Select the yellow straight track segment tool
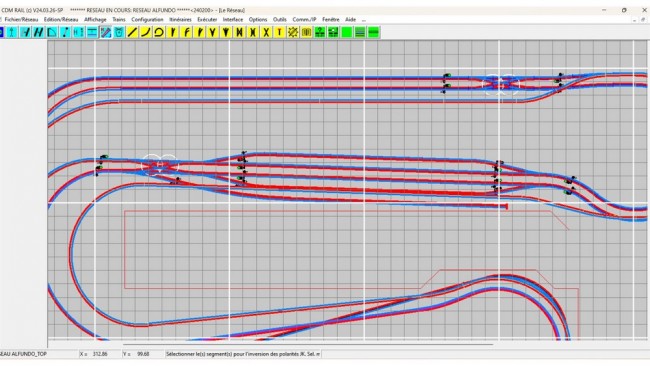The height and width of the screenshot is (366, 650). tap(132, 32)
